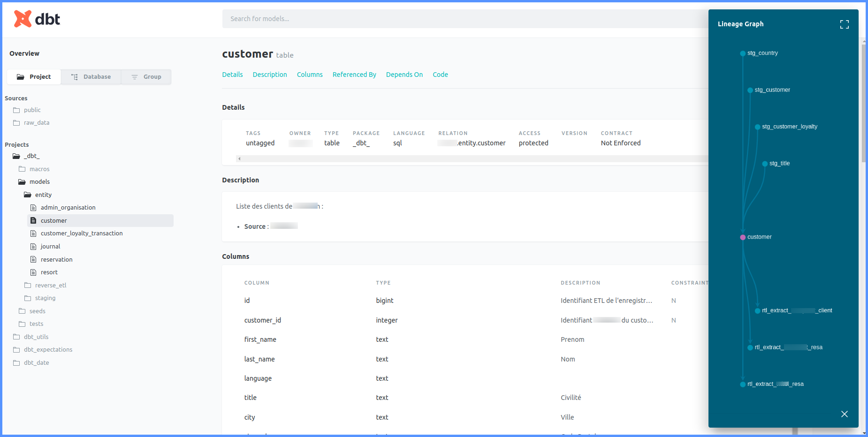Switch to the Database tab
This screenshot has width=868, height=437.
(x=91, y=77)
